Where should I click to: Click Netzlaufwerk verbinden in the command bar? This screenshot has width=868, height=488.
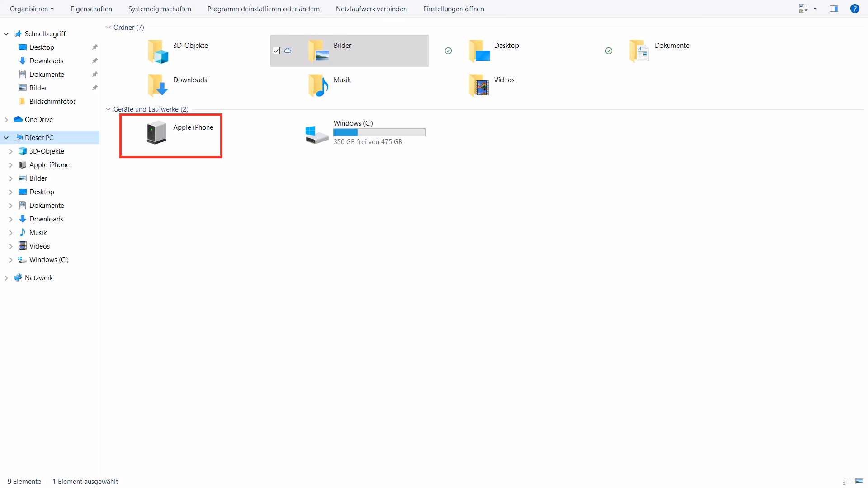click(x=371, y=9)
